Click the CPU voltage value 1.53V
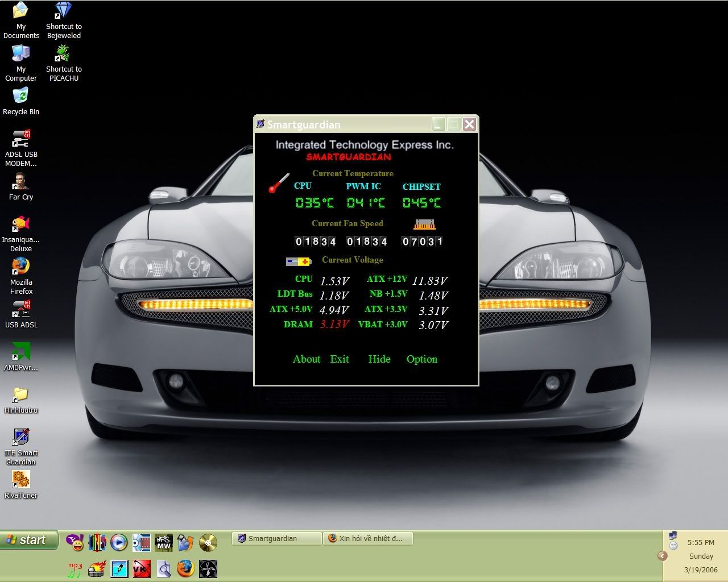Viewport: 728px width, 582px height. [334, 281]
